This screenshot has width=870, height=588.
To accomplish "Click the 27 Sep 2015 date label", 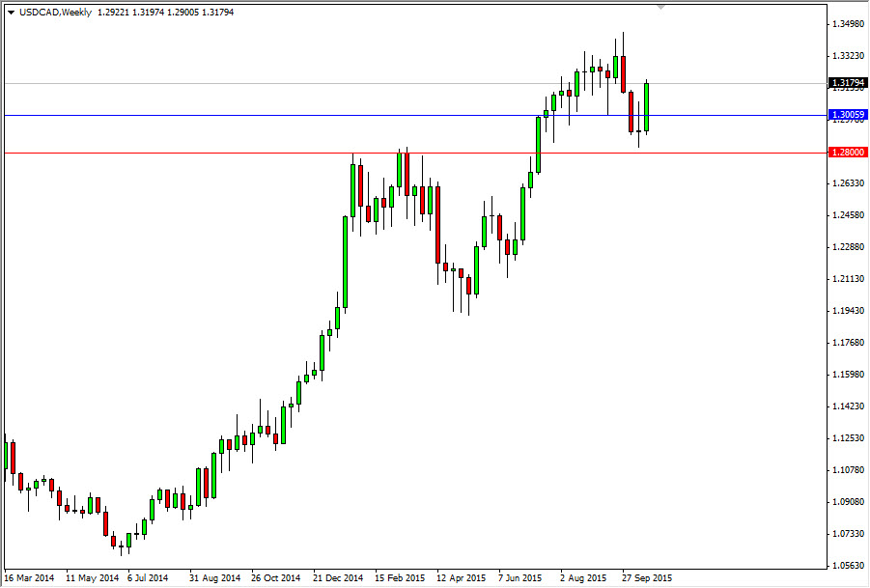I will click(x=647, y=577).
